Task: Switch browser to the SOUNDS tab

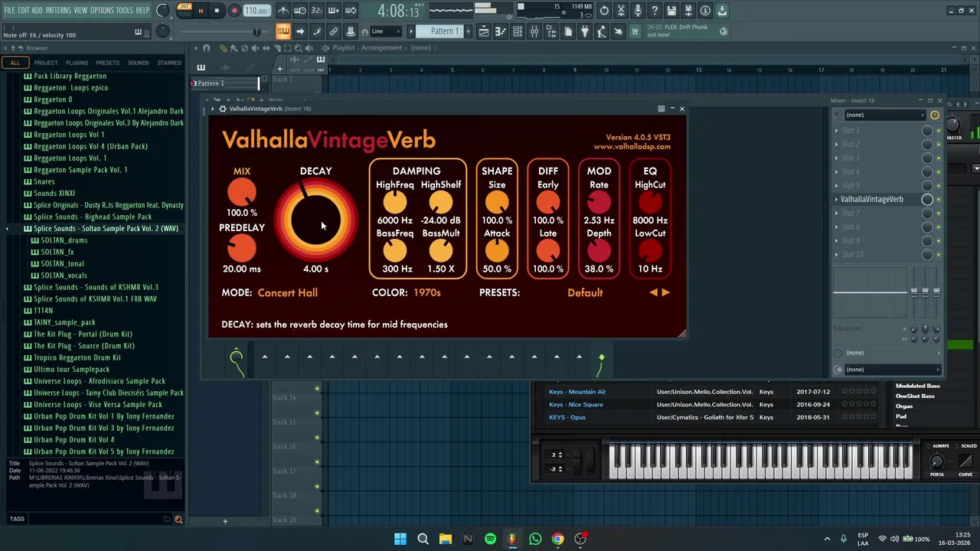Action: (139, 63)
